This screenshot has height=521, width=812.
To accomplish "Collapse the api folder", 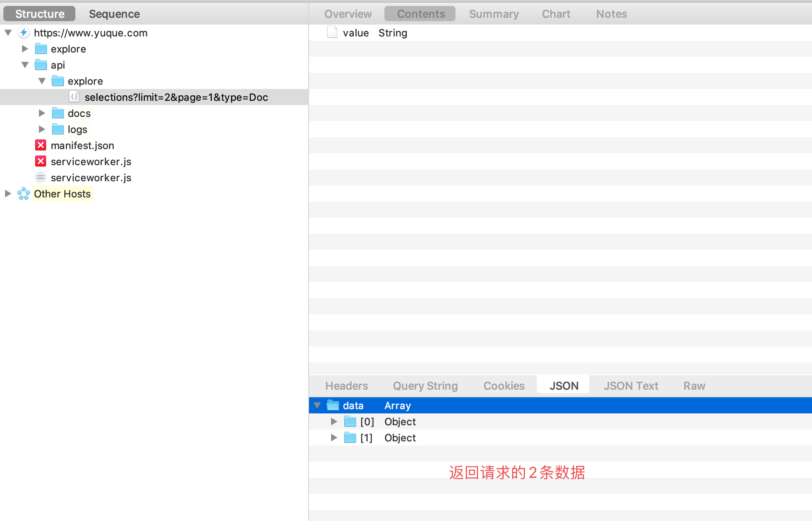I will point(25,65).
